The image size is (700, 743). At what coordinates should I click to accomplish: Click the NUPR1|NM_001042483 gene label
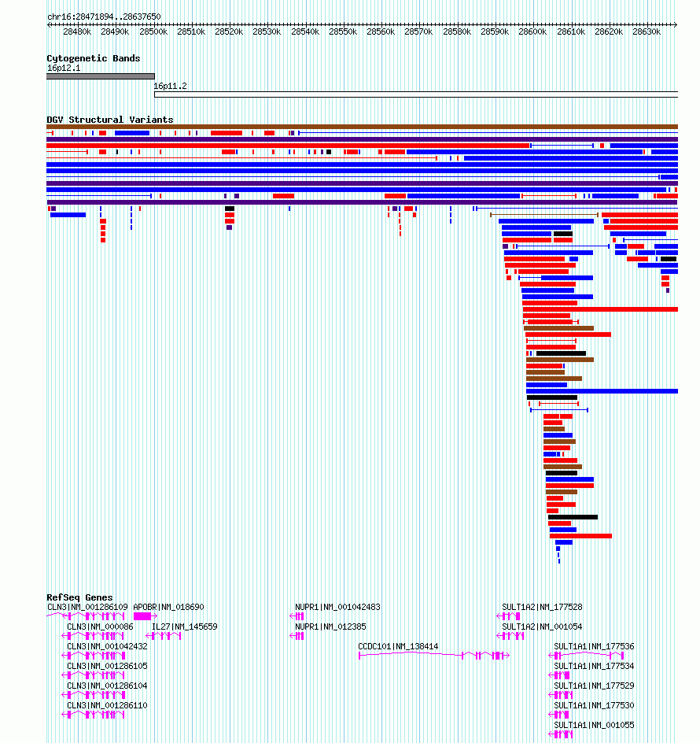337,607
